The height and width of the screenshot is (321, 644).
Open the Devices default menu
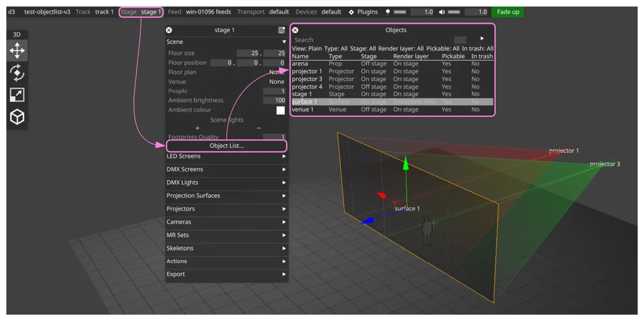coord(318,12)
